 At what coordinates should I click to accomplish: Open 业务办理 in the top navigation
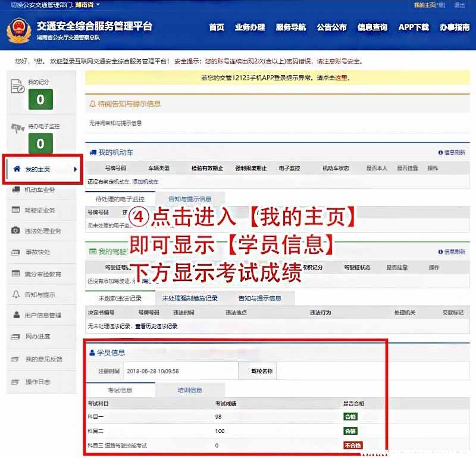tap(250, 27)
